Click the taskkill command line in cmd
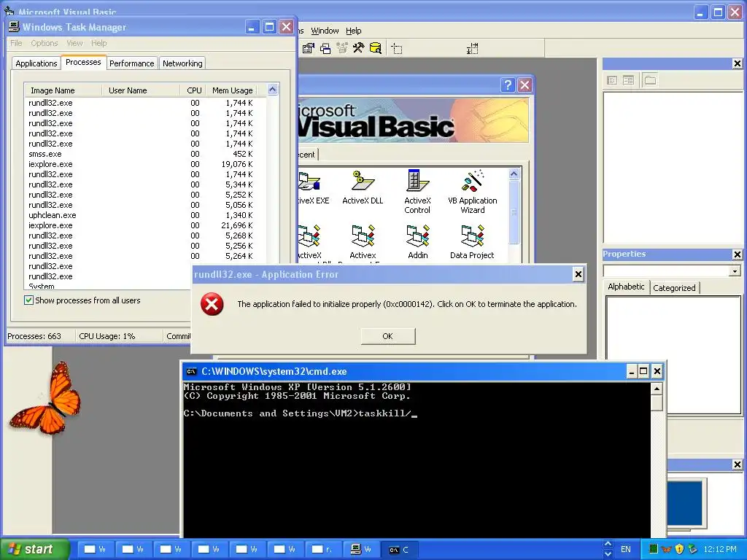The height and width of the screenshot is (560, 747). (300, 413)
